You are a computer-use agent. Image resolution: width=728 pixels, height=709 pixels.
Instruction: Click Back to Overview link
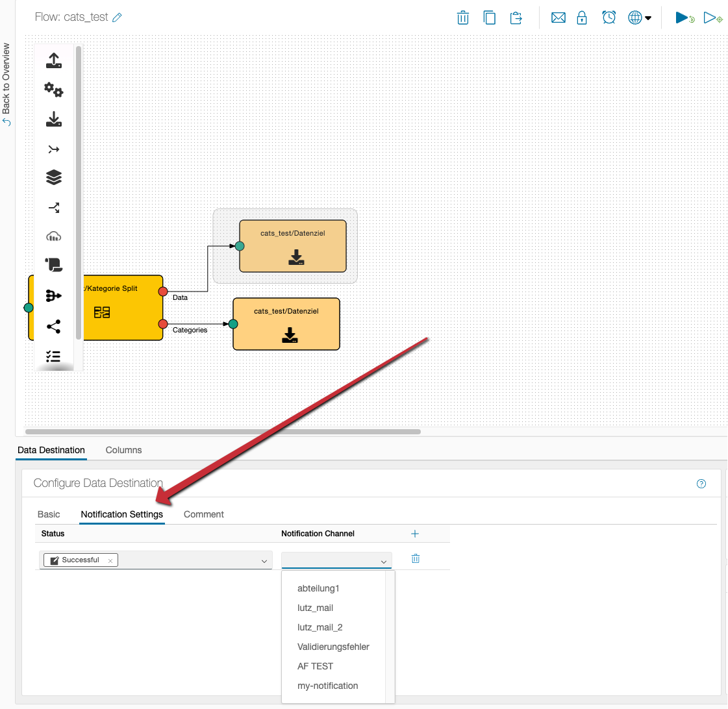click(x=6, y=84)
